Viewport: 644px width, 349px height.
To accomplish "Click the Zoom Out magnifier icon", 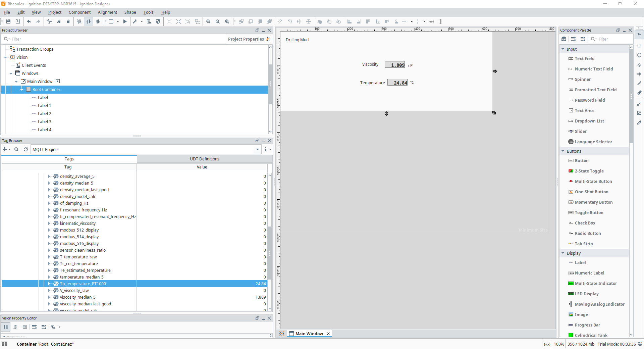I will pos(218,21).
